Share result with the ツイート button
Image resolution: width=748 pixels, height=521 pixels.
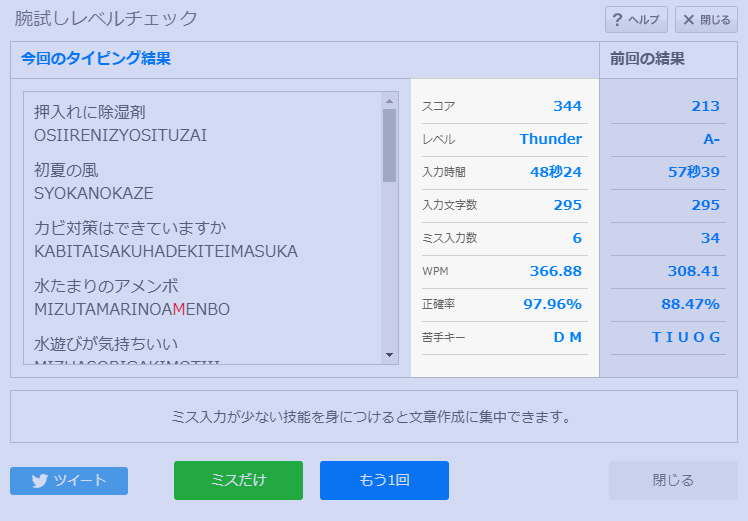(x=69, y=480)
